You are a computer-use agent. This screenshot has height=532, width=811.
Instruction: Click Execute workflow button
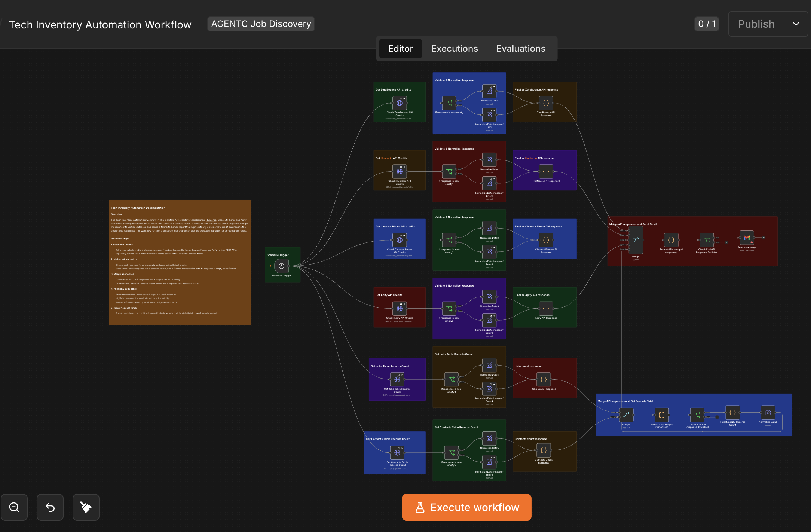tap(466, 507)
